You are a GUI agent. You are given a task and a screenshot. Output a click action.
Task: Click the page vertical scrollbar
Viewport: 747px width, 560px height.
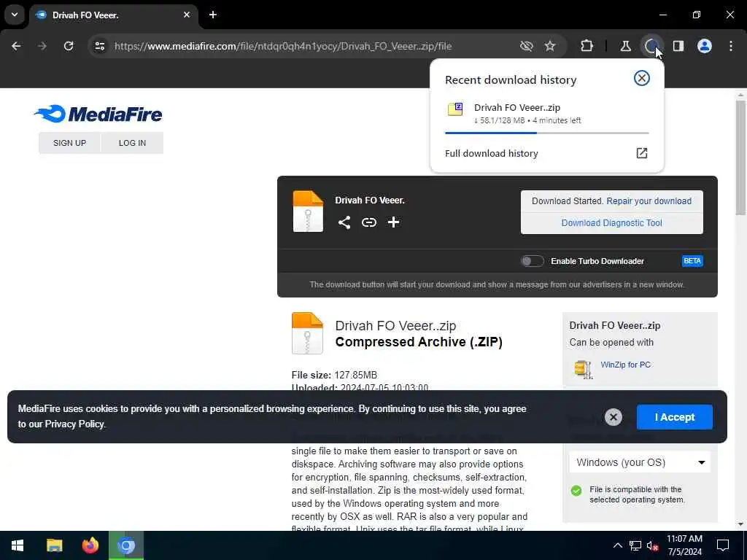[740, 157]
